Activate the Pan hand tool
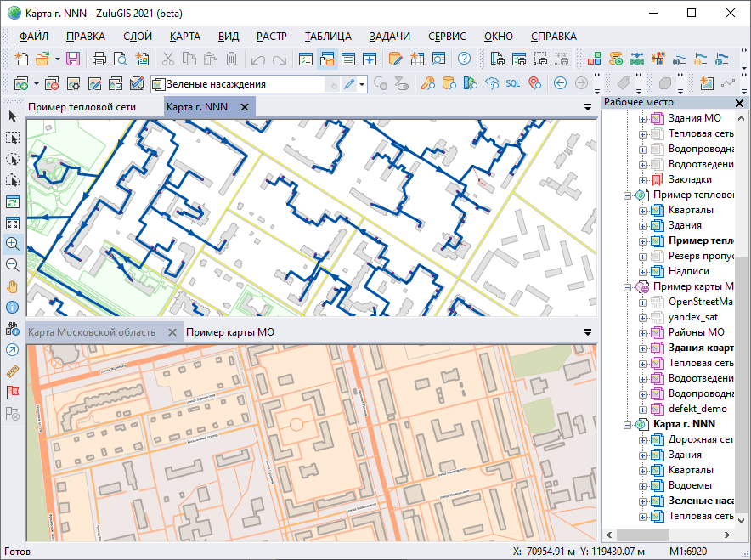Screen dimensions: 751x560 13,286
